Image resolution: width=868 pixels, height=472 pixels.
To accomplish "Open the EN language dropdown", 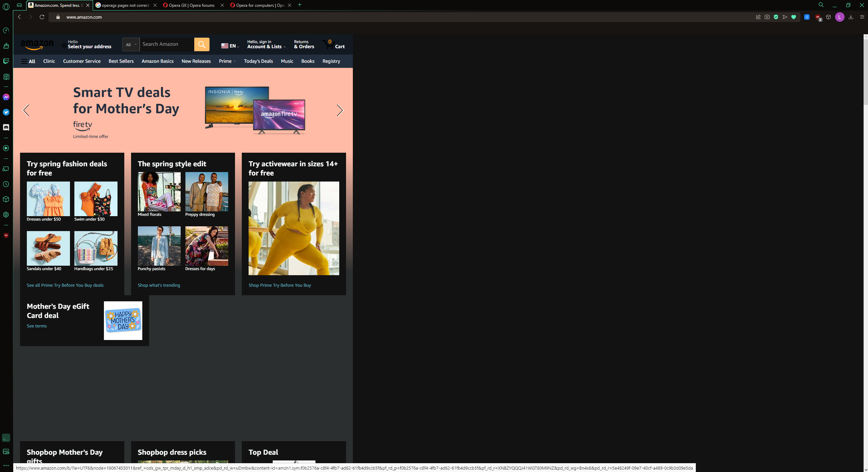I will [x=230, y=46].
